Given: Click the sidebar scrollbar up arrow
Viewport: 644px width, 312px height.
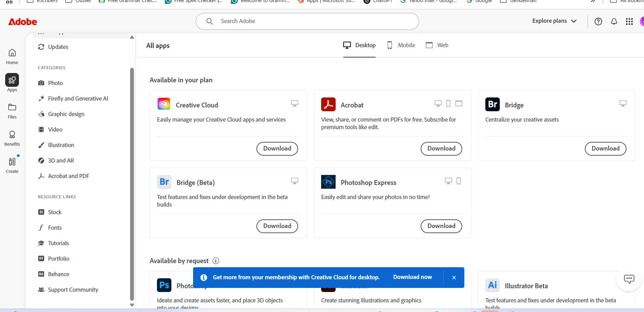Looking at the screenshot, I should (132, 37).
